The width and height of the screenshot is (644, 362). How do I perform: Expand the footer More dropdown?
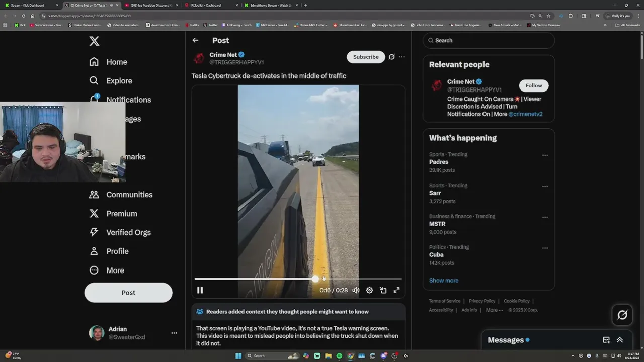click(x=494, y=310)
